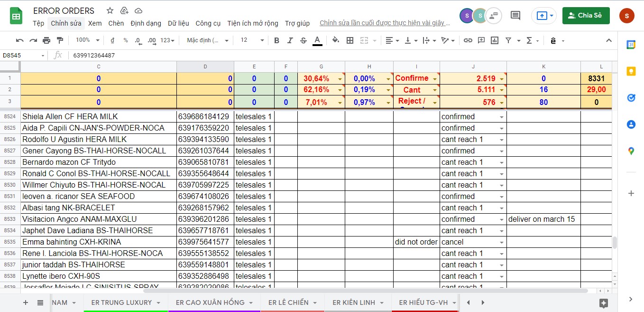Print the spreadsheet
Image resolution: width=644 pixels, height=312 pixels.
(x=46, y=40)
